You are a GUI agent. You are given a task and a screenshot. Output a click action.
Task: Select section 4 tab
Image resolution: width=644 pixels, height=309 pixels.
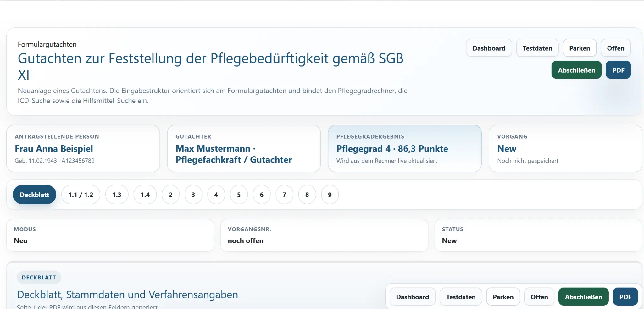216,195
